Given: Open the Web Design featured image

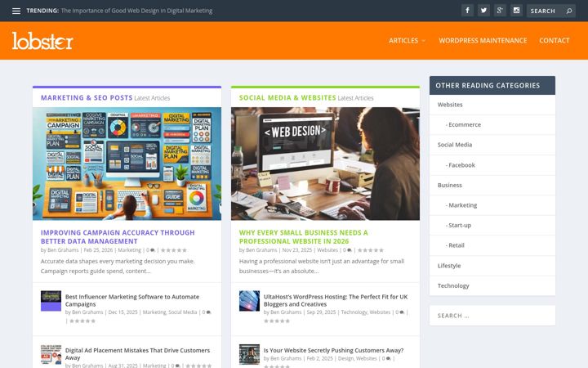Looking at the screenshot, I should click(325, 164).
